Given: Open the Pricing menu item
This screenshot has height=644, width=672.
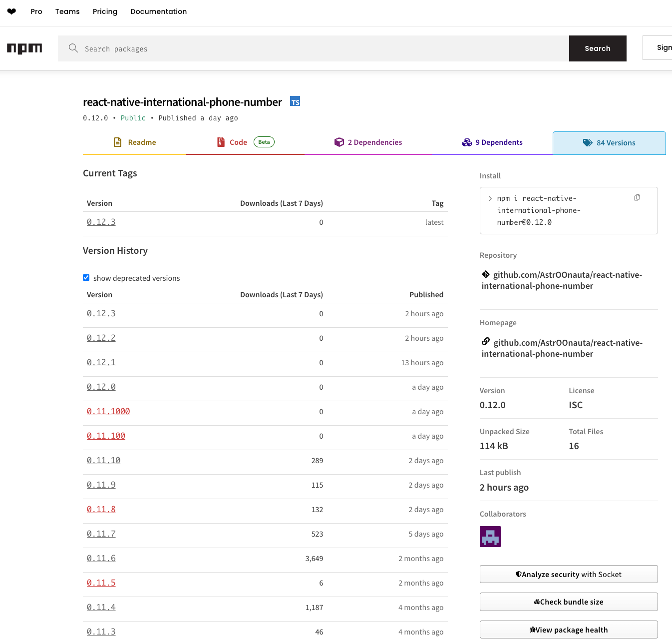Looking at the screenshot, I should pyautogui.click(x=105, y=11).
